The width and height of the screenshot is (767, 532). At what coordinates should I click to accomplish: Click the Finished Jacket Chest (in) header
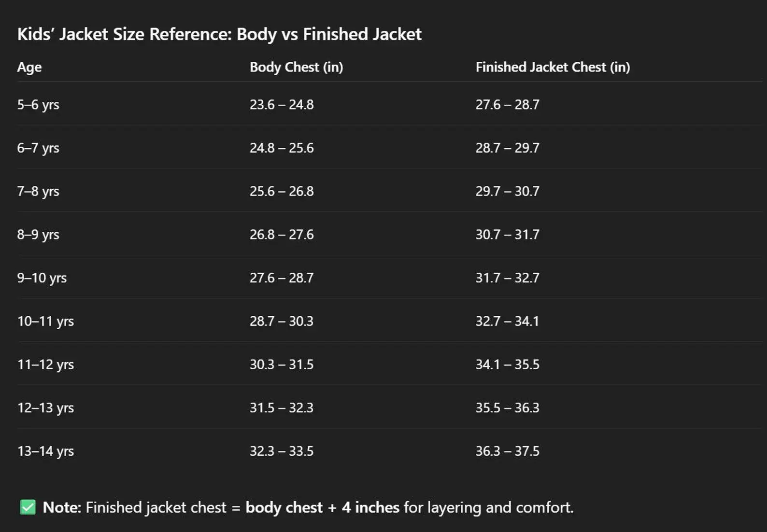click(553, 67)
